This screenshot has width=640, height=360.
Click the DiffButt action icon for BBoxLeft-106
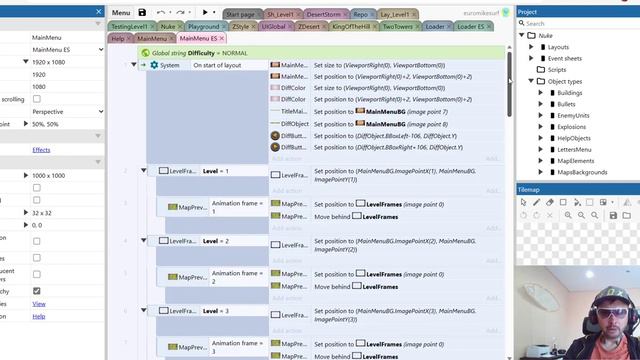click(275, 136)
